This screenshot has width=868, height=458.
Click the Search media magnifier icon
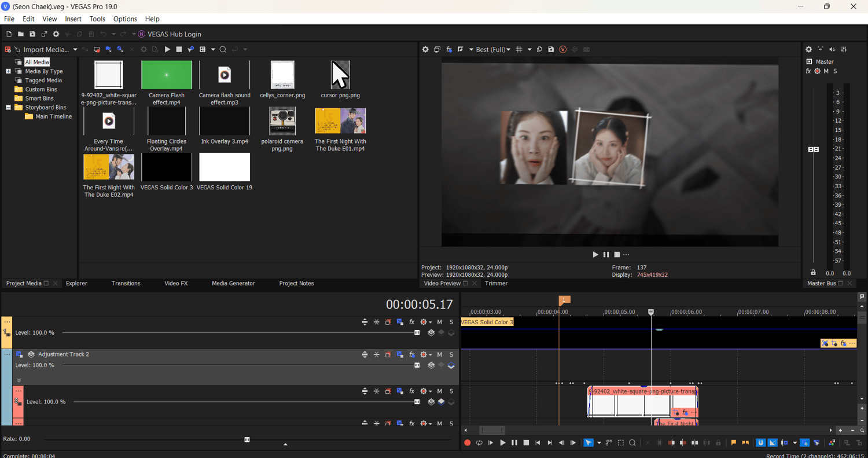(223, 50)
